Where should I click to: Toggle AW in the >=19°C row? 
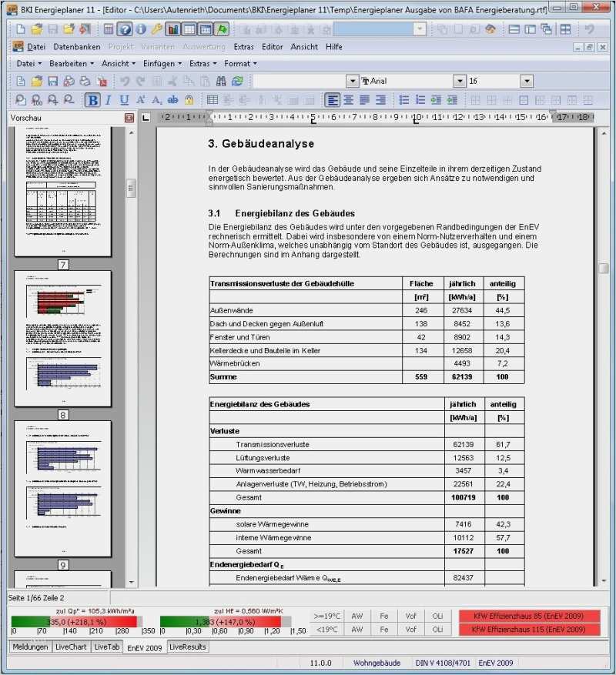(x=356, y=616)
